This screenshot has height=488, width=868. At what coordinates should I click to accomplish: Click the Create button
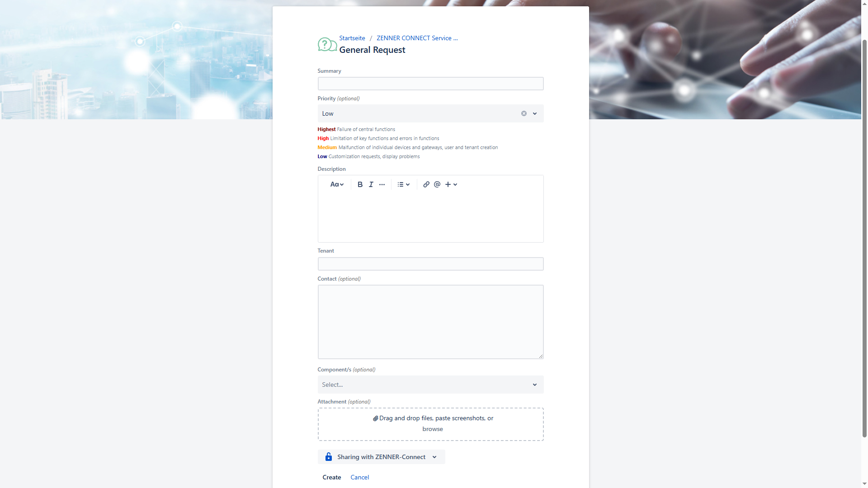[x=332, y=477]
